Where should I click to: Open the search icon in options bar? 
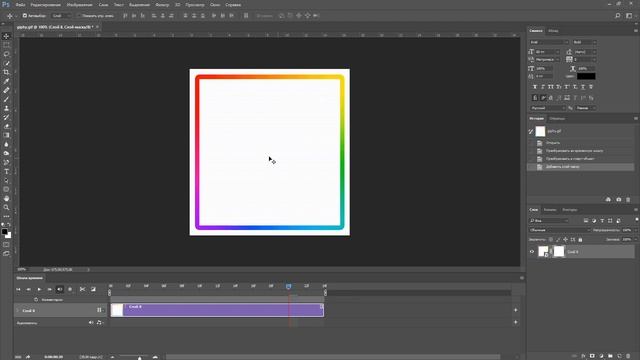pyautogui.click(x=618, y=16)
